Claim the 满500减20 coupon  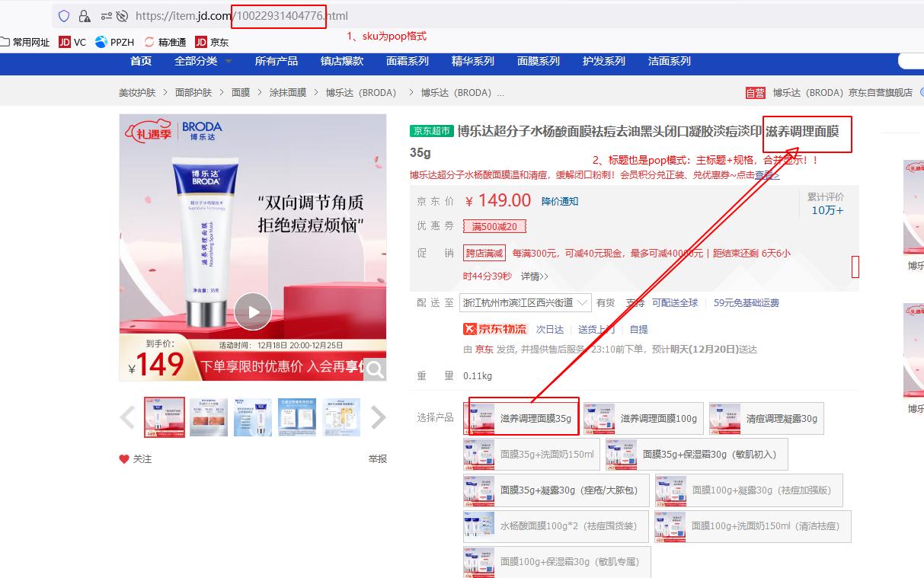494,226
